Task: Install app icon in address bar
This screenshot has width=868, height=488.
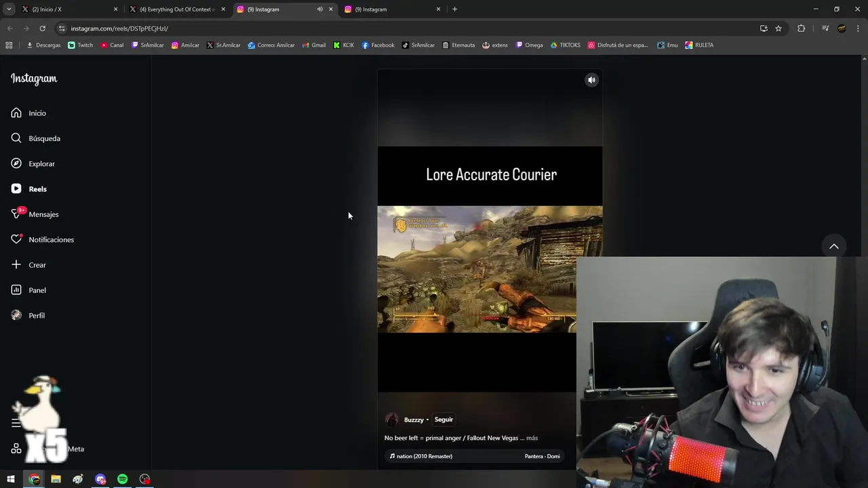Action: tap(764, 28)
